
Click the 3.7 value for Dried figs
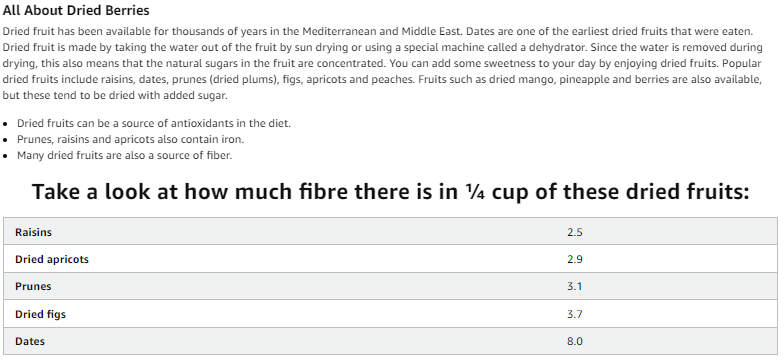coord(574,314)
